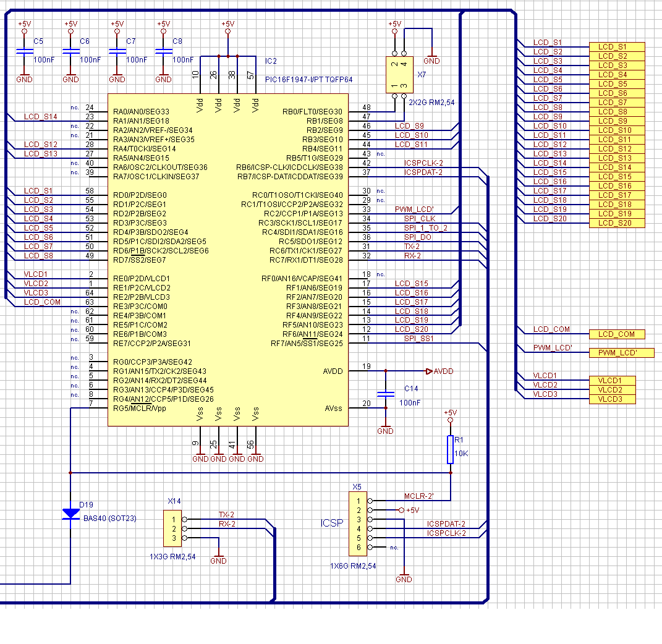Select capacitor C8 symbol
The height and width of the screenshot is (644, 662).
click(x=163, y=51)
